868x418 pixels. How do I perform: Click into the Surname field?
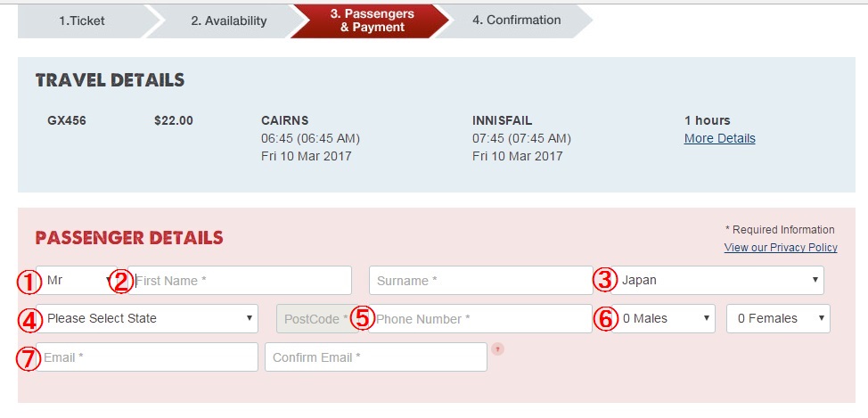coord(480,280)
